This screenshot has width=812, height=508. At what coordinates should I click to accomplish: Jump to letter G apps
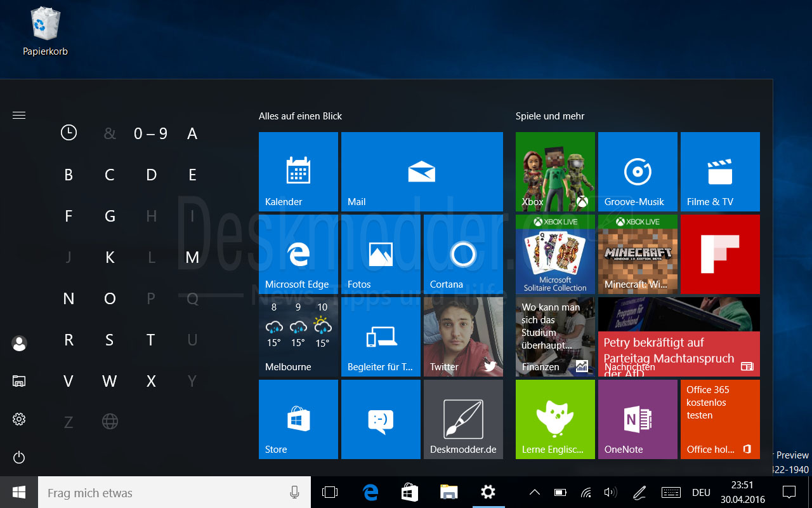pyautogui.click(x=110, y=216)
